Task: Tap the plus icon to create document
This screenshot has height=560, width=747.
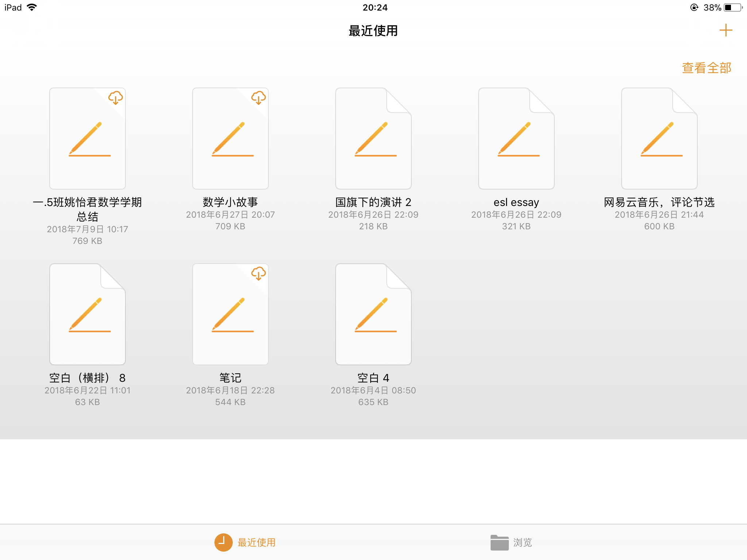Action: tap(725, 30)
